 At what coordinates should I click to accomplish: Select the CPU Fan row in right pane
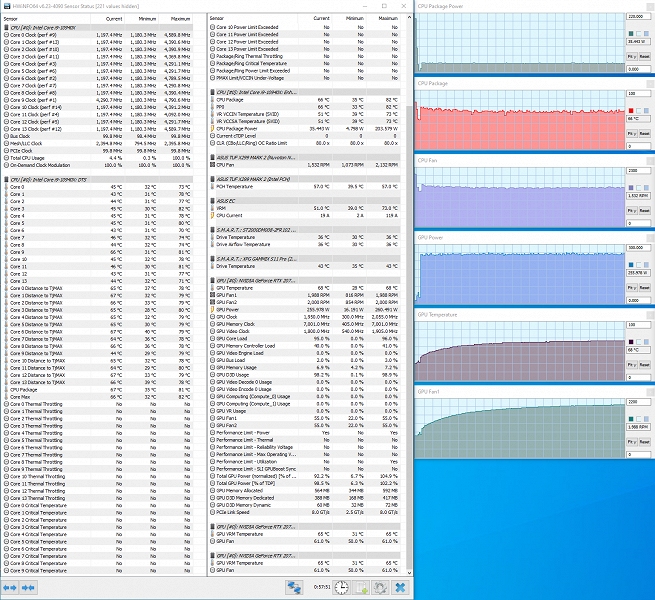coord(305,165)
